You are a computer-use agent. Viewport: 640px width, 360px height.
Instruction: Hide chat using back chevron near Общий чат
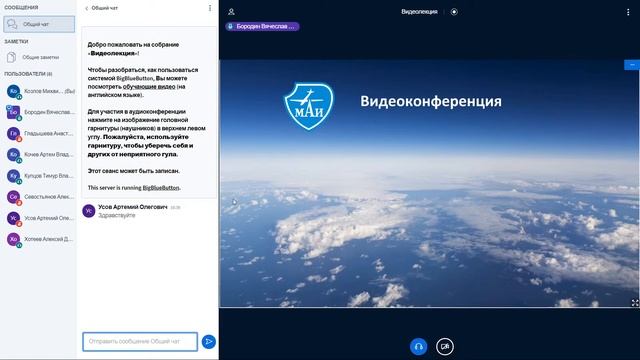pyautogui.click(x=87, y=8)
